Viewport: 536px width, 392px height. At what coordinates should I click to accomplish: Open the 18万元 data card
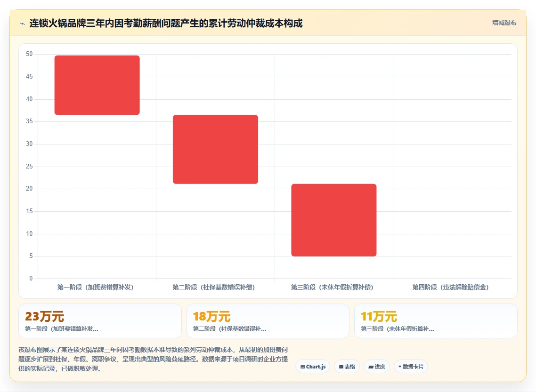(x=268, y=321)
